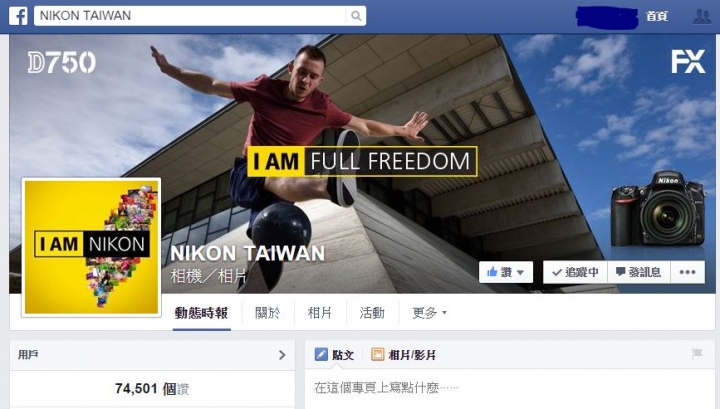Click the flag icon in post box
Image resolution: width=720 pixels, height=409 pixels.
pyautogui.click(x=697, y=354)
